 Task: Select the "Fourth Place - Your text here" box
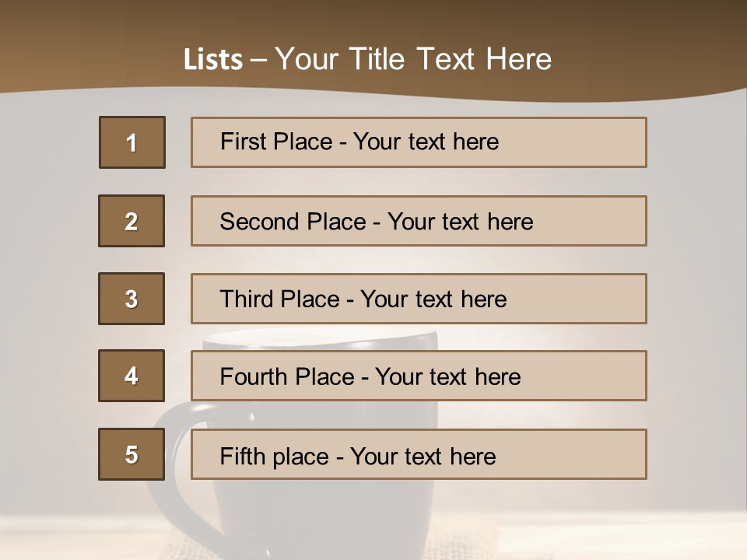coord(419,376)
